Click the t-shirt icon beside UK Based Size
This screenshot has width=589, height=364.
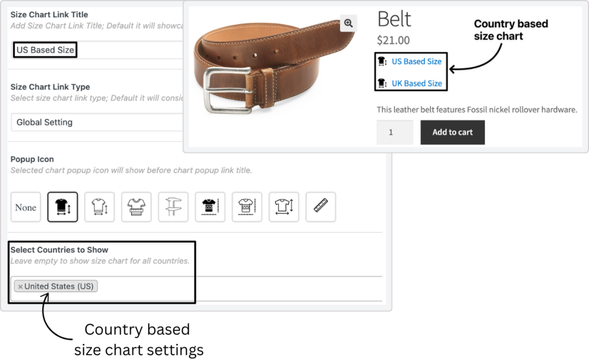[x=382, y=83]
